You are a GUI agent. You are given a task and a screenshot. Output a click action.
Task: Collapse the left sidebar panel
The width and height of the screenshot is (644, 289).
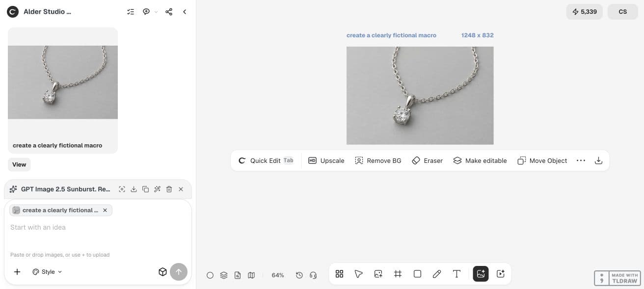(185, 12)
